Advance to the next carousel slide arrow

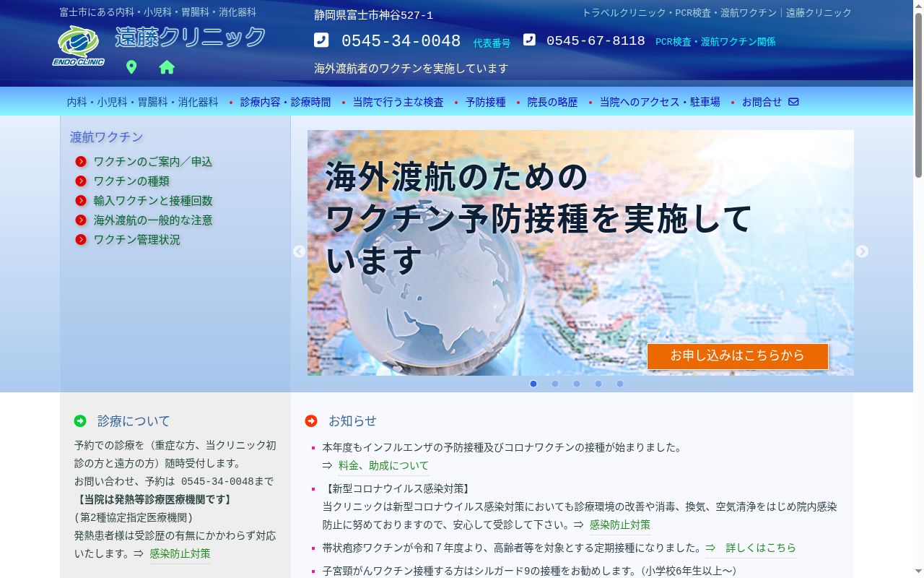point(862,251)
